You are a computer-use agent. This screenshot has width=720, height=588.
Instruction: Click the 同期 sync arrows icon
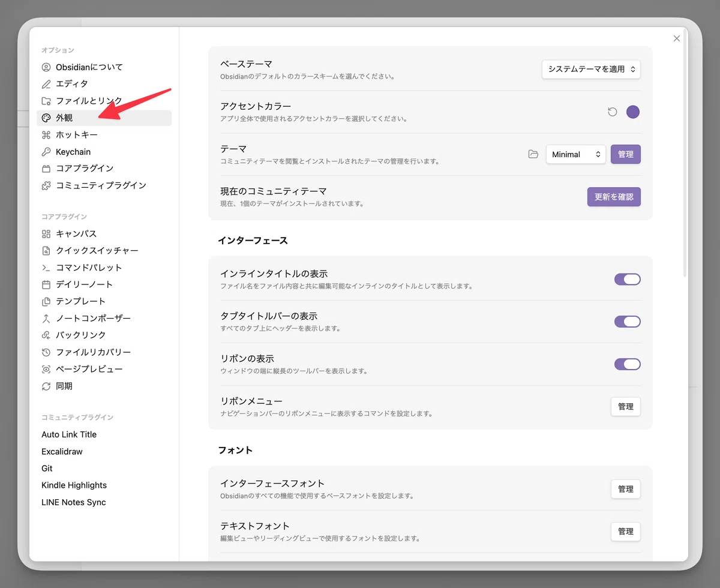(46, 386)
